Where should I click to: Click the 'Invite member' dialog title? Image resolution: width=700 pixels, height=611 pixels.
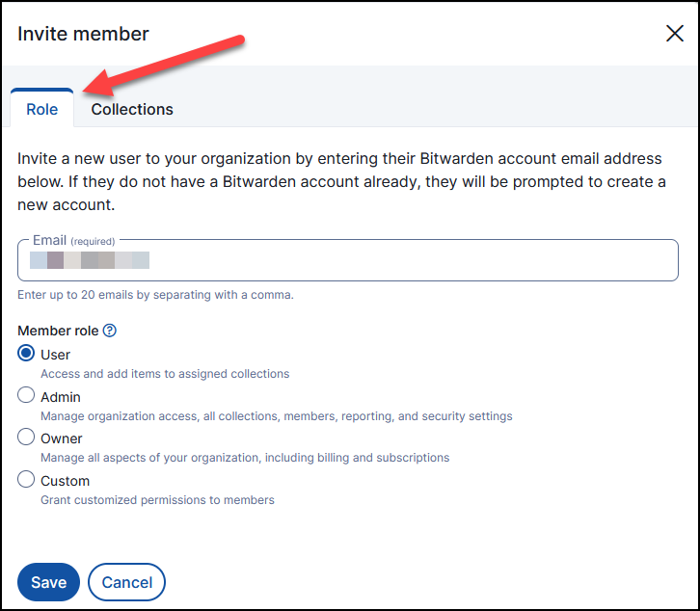point(83,34)
